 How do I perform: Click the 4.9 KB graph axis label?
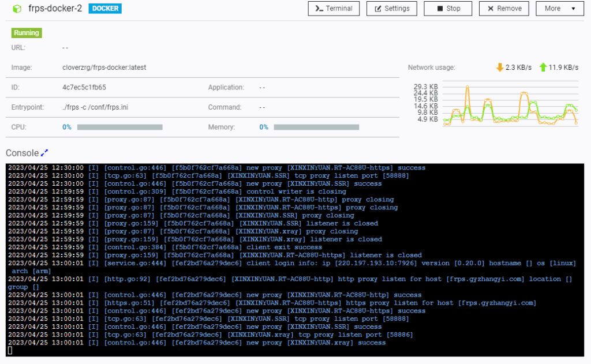coord(428,119)
